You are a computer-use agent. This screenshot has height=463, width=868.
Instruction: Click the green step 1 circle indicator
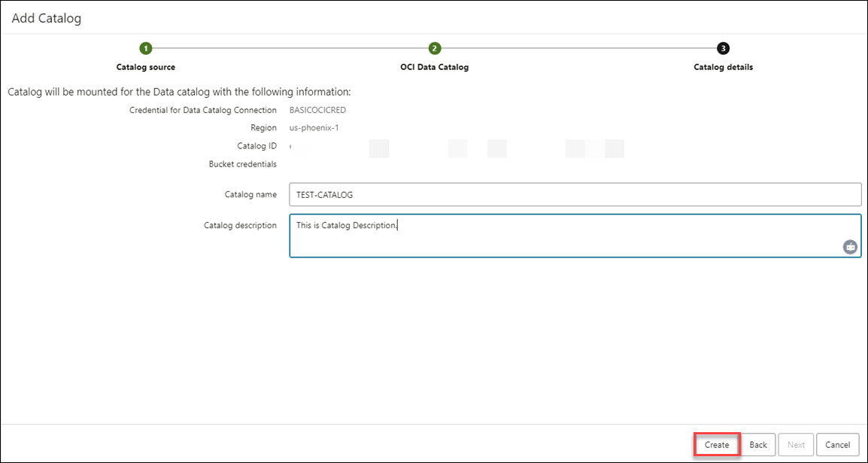click(145, 47)
